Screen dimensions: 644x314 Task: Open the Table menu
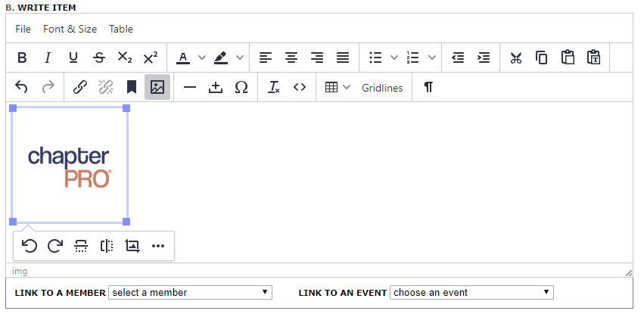[x=121, y=29]
